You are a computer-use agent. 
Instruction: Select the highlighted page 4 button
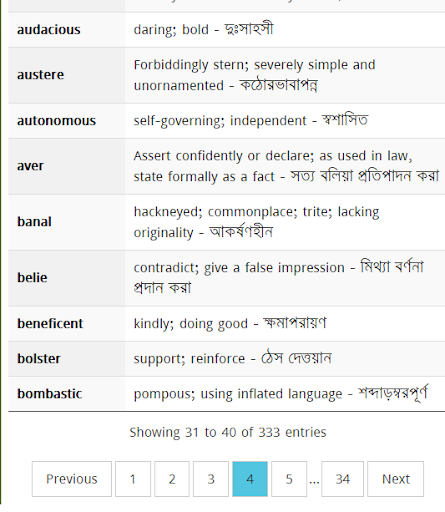[x=250, y=479]
